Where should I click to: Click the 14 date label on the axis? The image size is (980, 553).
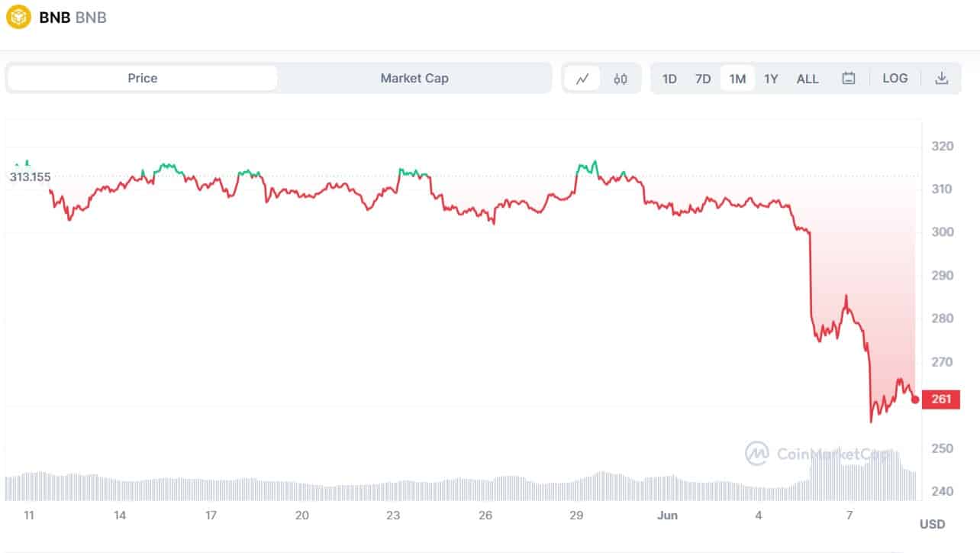click(x=120, y=516)
